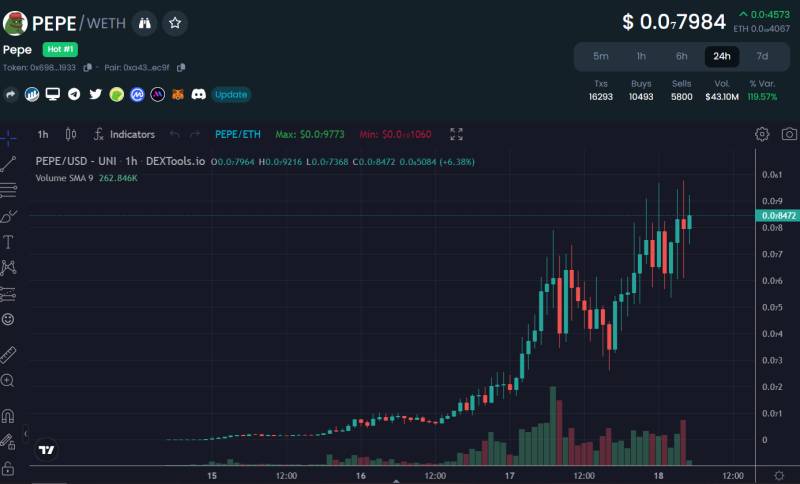Switch chart pair to PEPE/ETH

tap(238, 135)
